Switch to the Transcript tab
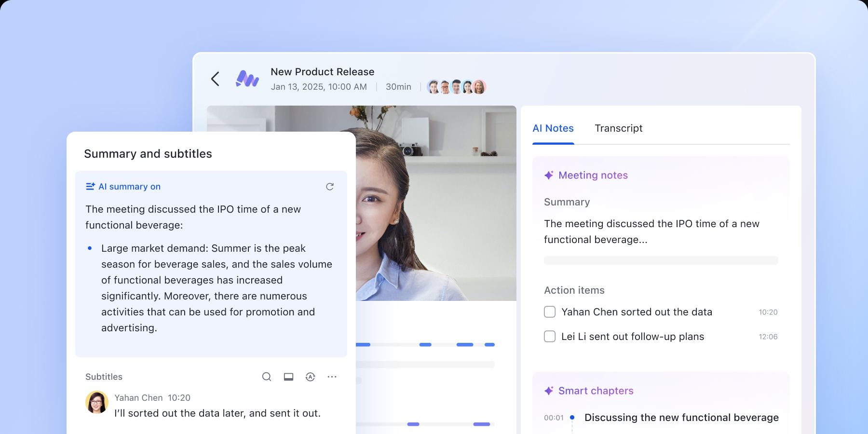 [618, 128]
